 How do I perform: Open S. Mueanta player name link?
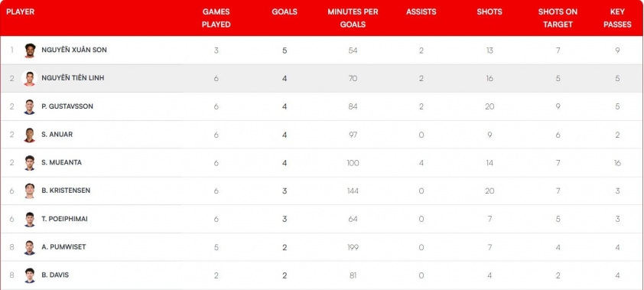click(x=62, y=163)
